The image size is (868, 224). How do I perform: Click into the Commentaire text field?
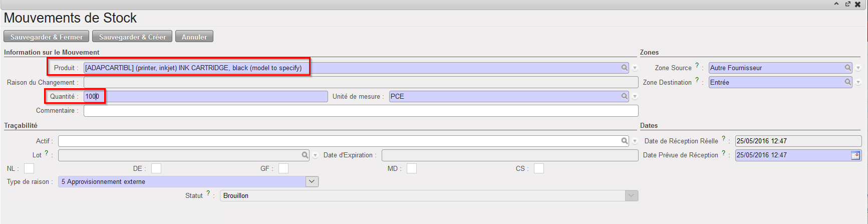[361, 111]
